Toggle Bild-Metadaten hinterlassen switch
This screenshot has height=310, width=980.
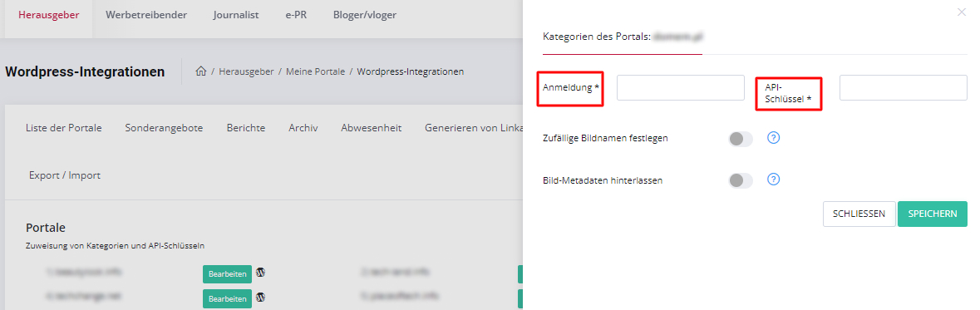click(x=741, y=180)
